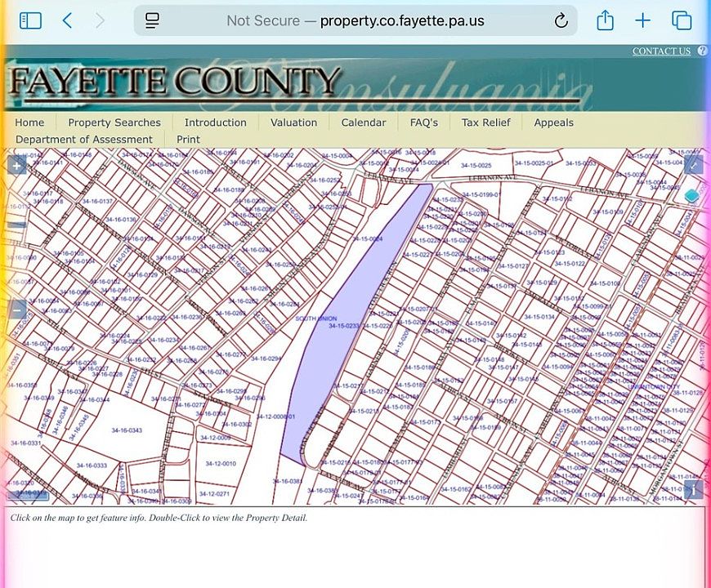
Task: Select the pencil draw tool on map
Action: (693, 165)
